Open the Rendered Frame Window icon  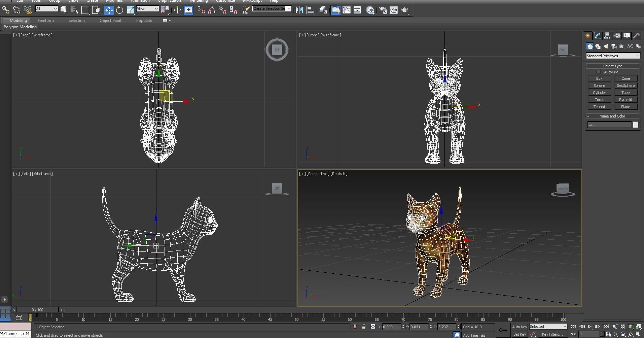tap(394, 10)
